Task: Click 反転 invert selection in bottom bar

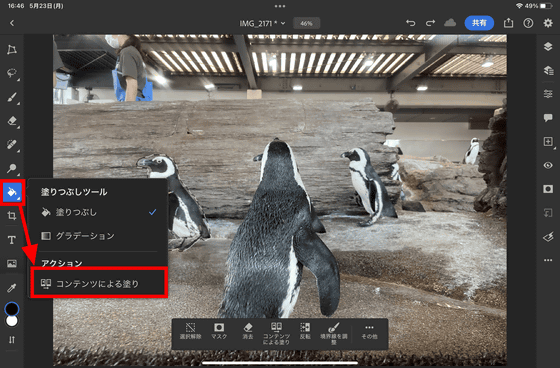Action: (x=305, y=332)
